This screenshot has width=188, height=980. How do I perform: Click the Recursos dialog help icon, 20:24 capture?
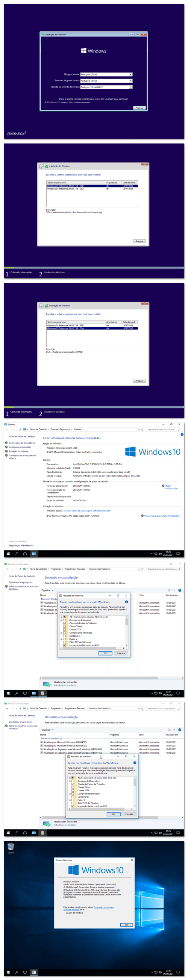[x=126, y=602]
